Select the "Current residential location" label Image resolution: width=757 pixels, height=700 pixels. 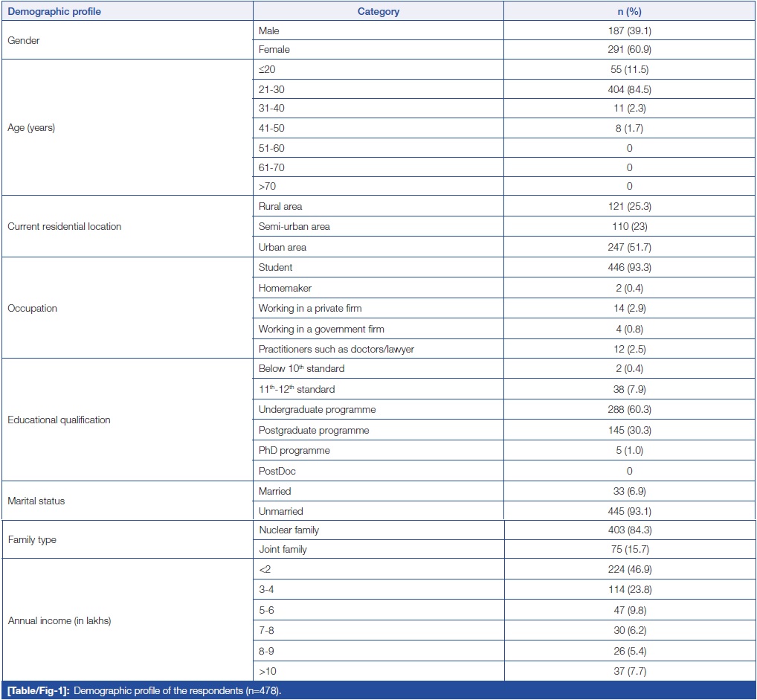coord(64,226)
